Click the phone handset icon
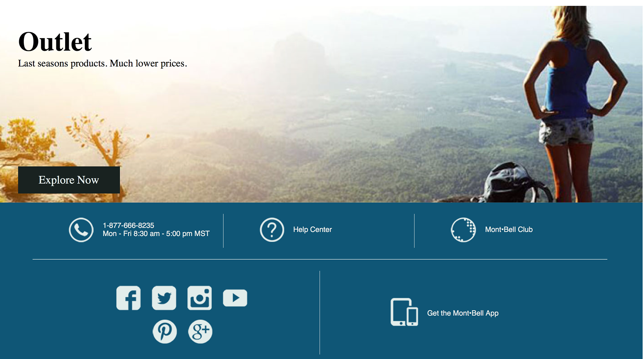Image resolution: width=644 pixels, height=359 pixels. tap(81, 230)
